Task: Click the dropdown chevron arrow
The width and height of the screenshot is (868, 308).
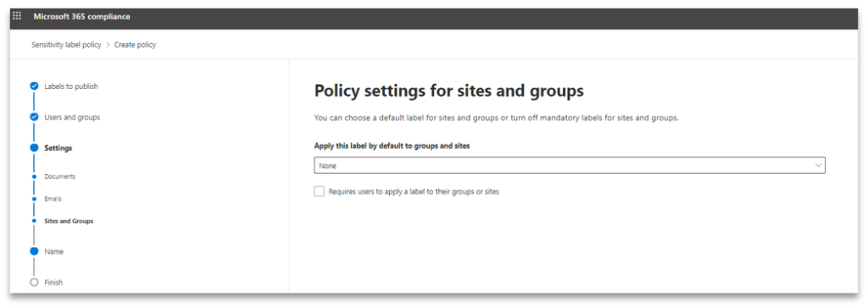Action: [x=818, y=165]
